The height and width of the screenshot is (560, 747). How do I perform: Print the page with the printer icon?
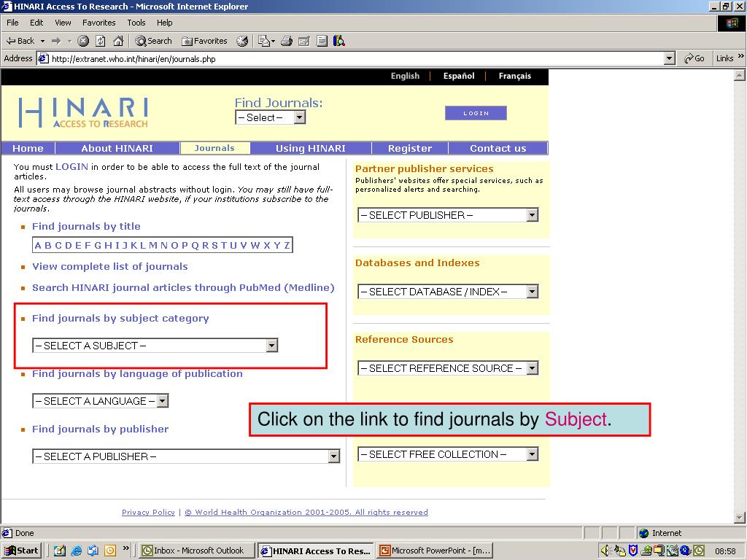(x=286, y=41)
